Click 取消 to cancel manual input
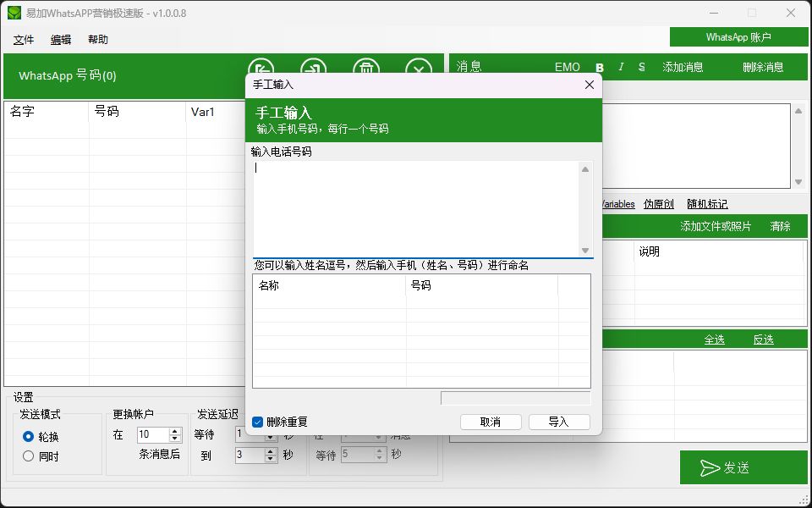Image resolution: width=812 pixels, height=508 pixels. (491, 422)
